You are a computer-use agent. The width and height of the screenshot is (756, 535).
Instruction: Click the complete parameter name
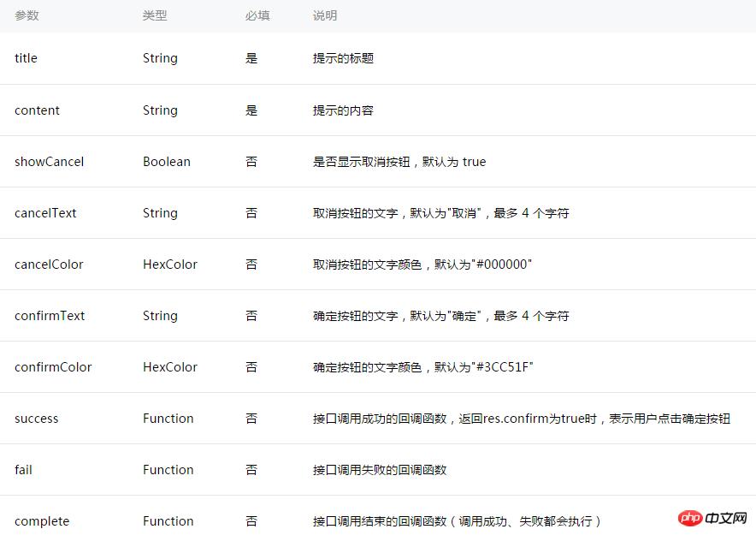[x=42, y=520]
